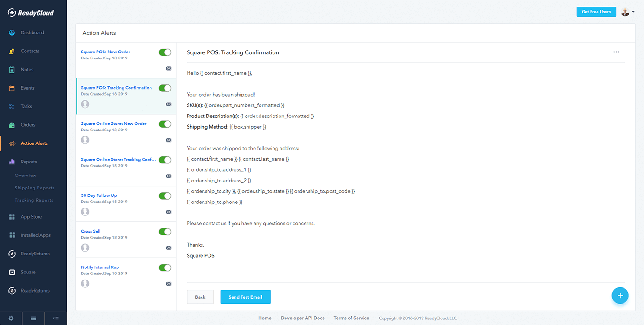The width and height of the screenshot is (644, 325).
Task: Click avatar icon on 30 Day Follow Up
Action: [x=85, y=212]
